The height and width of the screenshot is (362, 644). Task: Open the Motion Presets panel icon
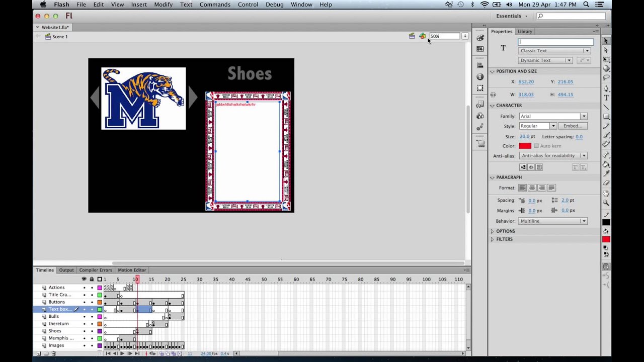[x=480, y=127]
